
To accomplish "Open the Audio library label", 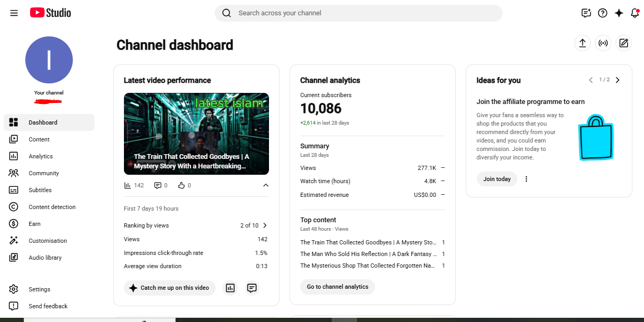I will (45, 258).
